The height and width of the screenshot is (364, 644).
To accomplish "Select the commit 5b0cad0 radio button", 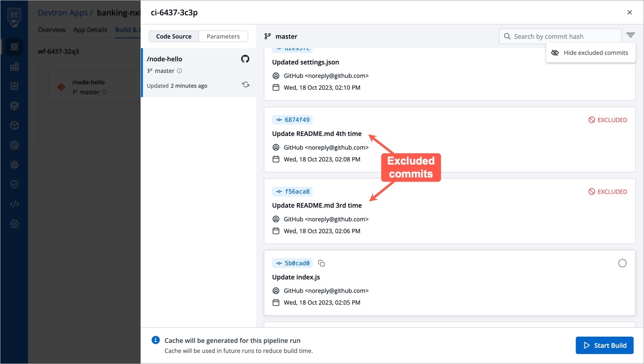I will pyautogui.click(x=622, y=263).
